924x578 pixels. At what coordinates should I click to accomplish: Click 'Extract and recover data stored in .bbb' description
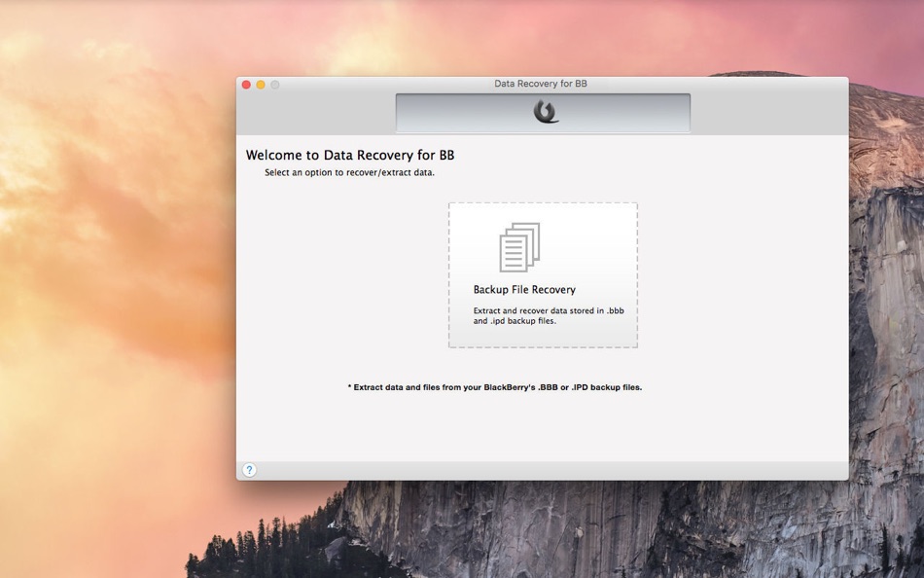549,315
